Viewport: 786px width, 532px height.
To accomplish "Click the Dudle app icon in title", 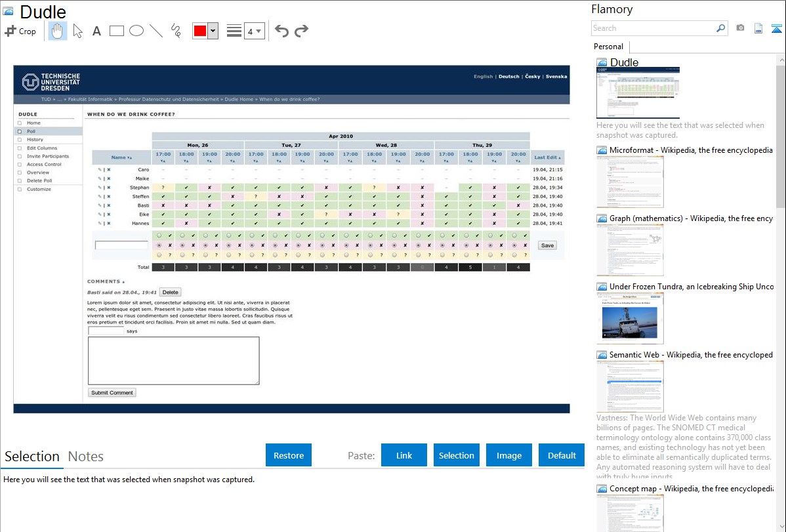I will click(9, 11).
